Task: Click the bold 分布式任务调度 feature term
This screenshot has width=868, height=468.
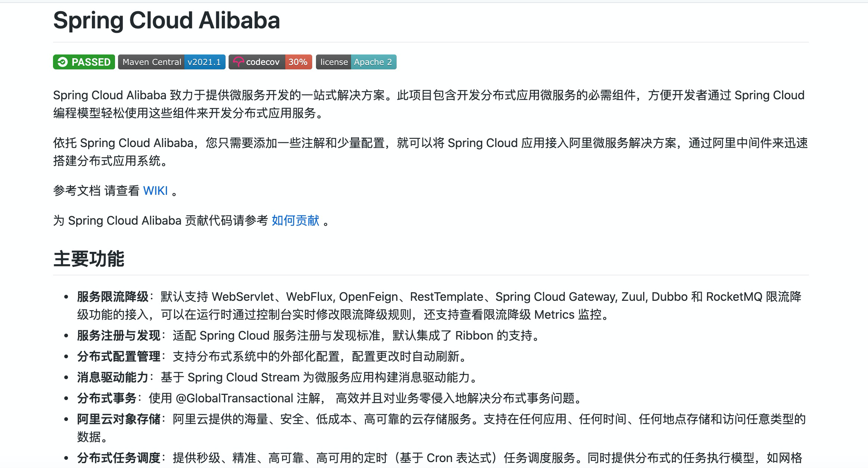Action: click(119, 458)
